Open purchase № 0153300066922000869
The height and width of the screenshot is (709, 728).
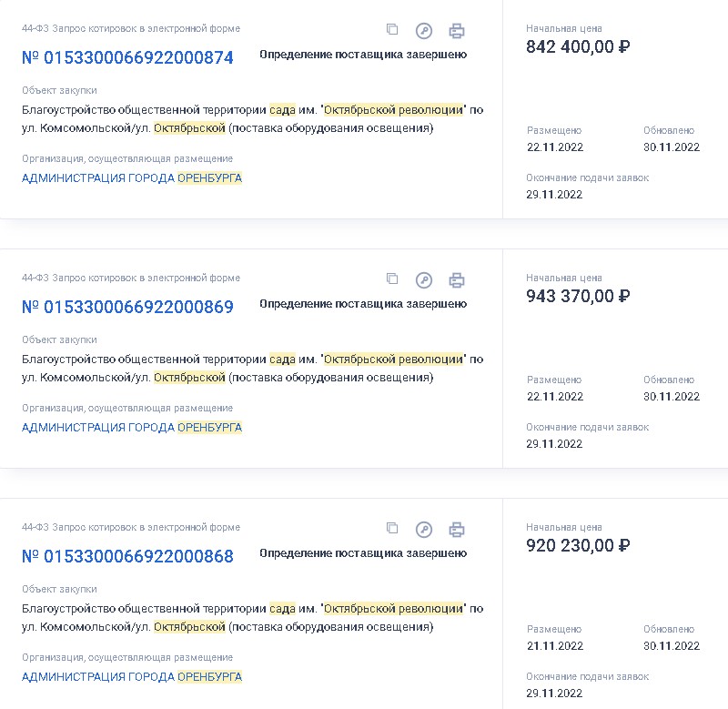pos(127,307)
